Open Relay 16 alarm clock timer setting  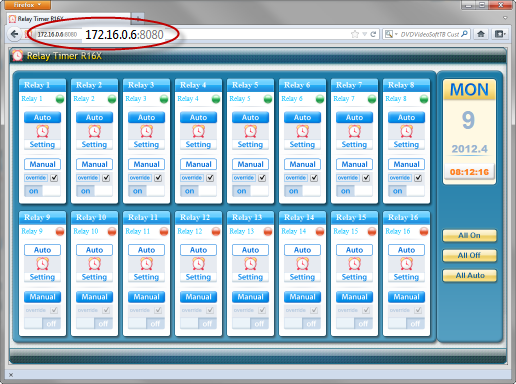pyautogui.click(x=406, y=264)
